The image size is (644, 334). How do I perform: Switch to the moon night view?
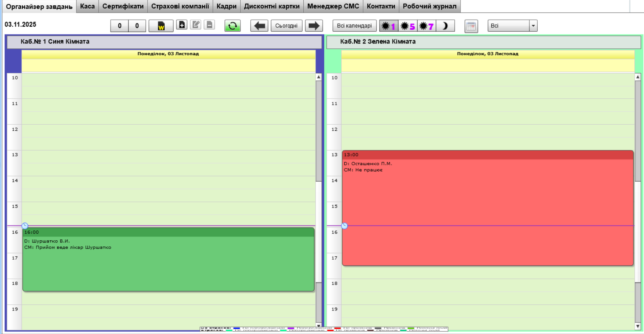pos(445,26)
